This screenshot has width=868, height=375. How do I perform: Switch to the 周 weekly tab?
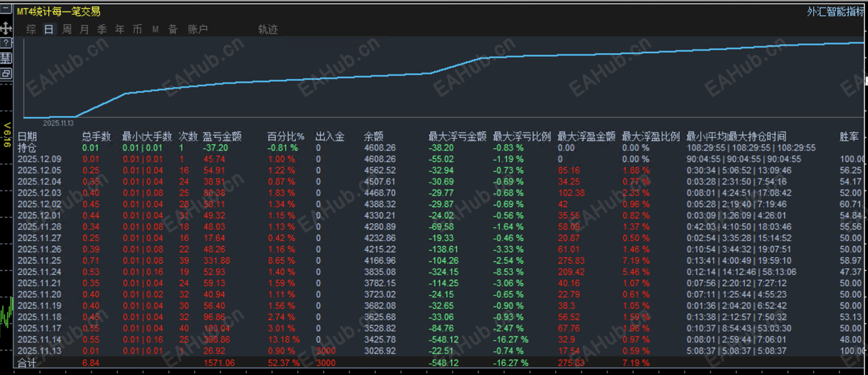tap(67, 29)
